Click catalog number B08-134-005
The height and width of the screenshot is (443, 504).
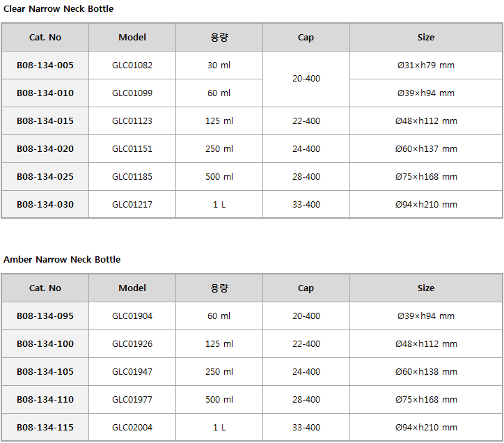point(45,65)
